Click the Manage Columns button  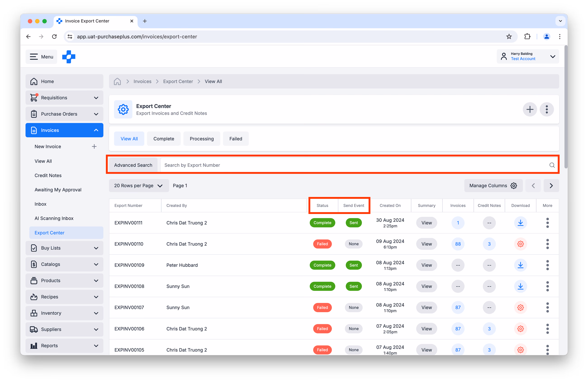click(x=493, y=185)
